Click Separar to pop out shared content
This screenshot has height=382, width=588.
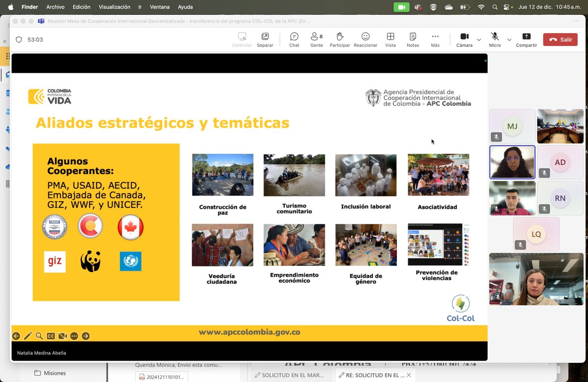pos(265,40)
